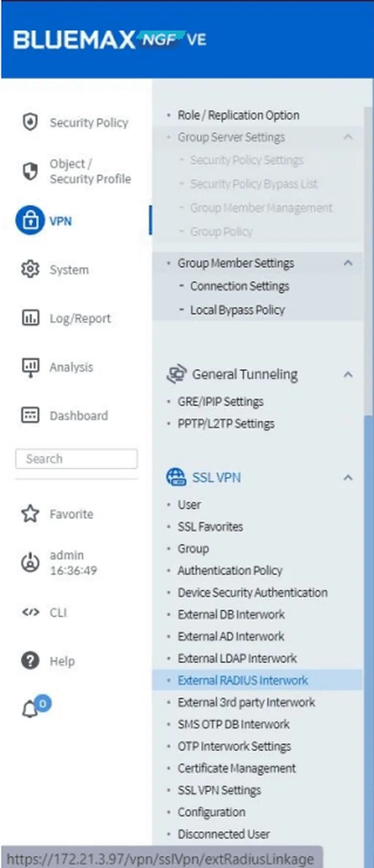Collapse the SSL VPN section chevron
Screen dimensions: 374x868
[348, 477]
